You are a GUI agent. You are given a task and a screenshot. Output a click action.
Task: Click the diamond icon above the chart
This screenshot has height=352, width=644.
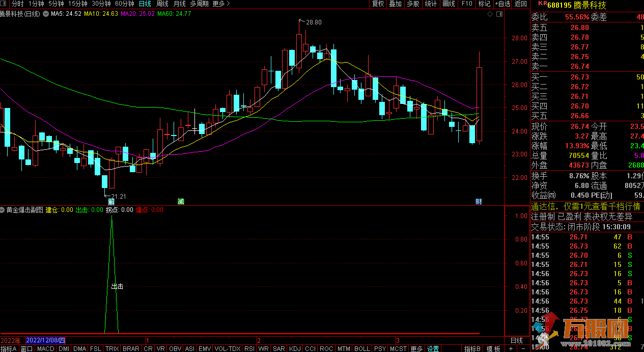pyautogui.click(x=490, y=14)
